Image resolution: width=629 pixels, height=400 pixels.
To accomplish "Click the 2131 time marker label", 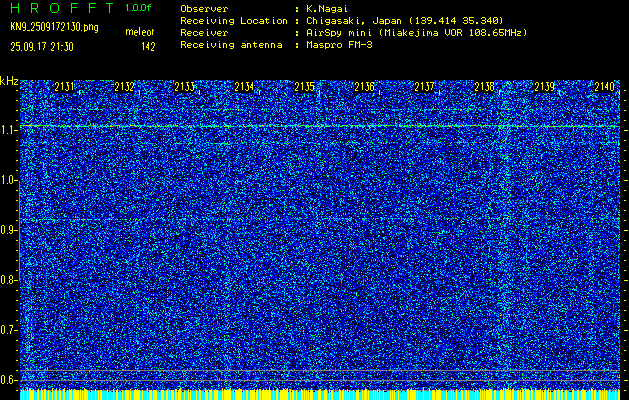I will pyautogui.click(x=64, y=87).
